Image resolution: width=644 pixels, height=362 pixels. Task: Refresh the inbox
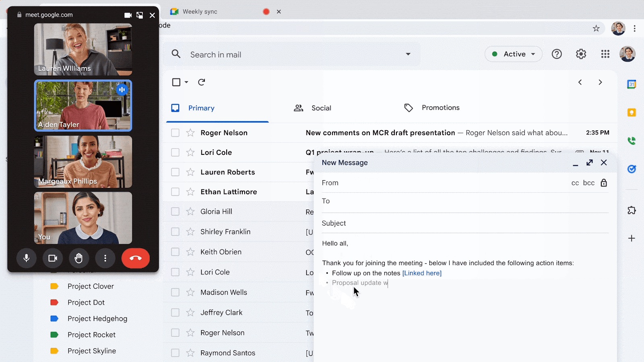(x=201, y=82)
